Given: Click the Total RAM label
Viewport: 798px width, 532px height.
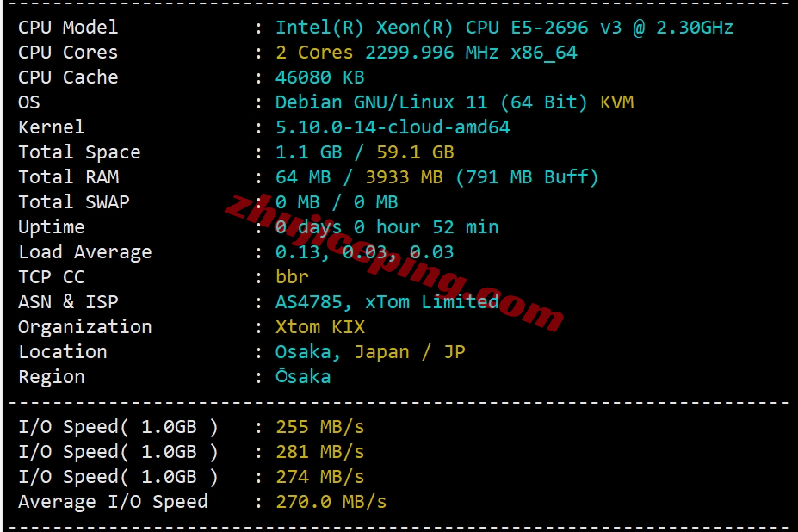Looking at the screenshot, I should coord(69,177).
